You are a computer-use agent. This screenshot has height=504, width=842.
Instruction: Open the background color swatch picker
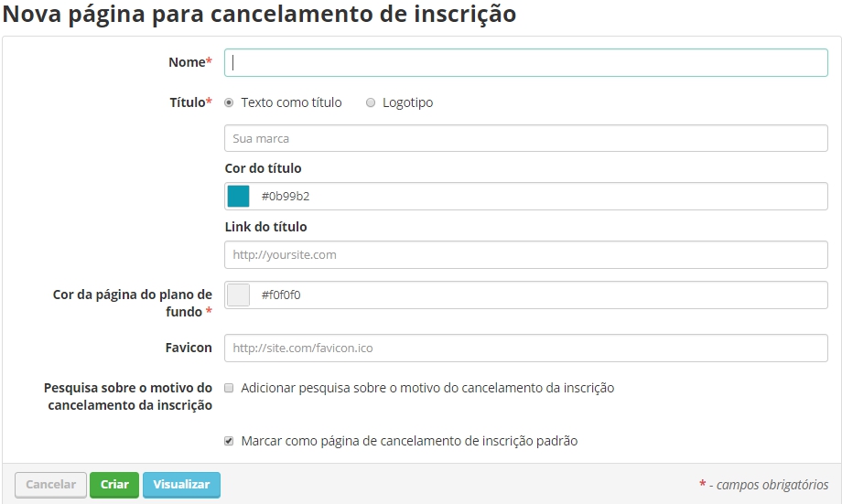coord(239,295)
